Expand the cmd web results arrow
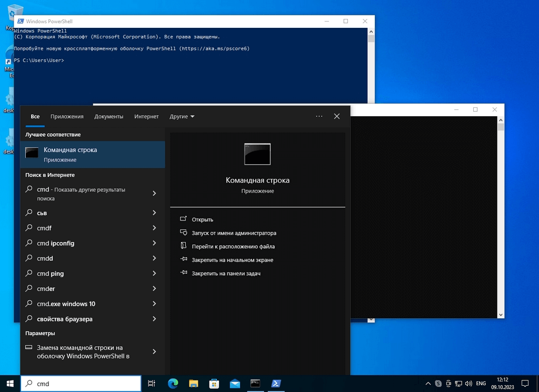 click(154, 194)
